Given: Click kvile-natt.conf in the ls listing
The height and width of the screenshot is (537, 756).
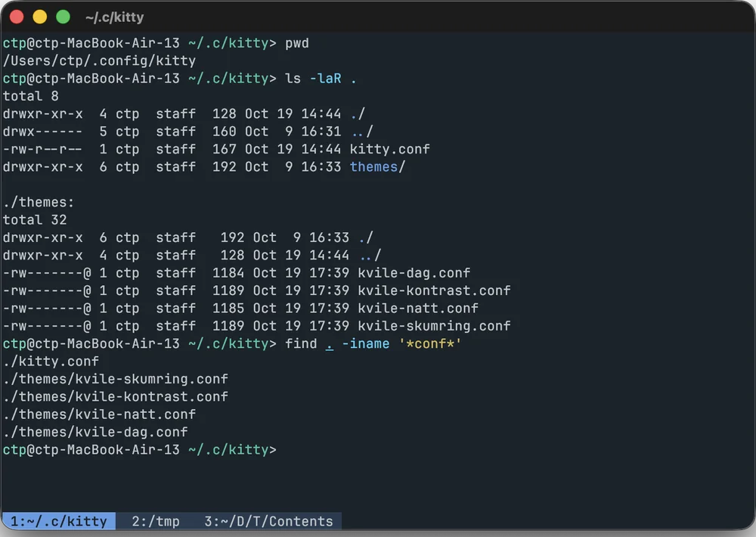Looking at the screenshot, I should pyautogui.click(x=418, y=309).
